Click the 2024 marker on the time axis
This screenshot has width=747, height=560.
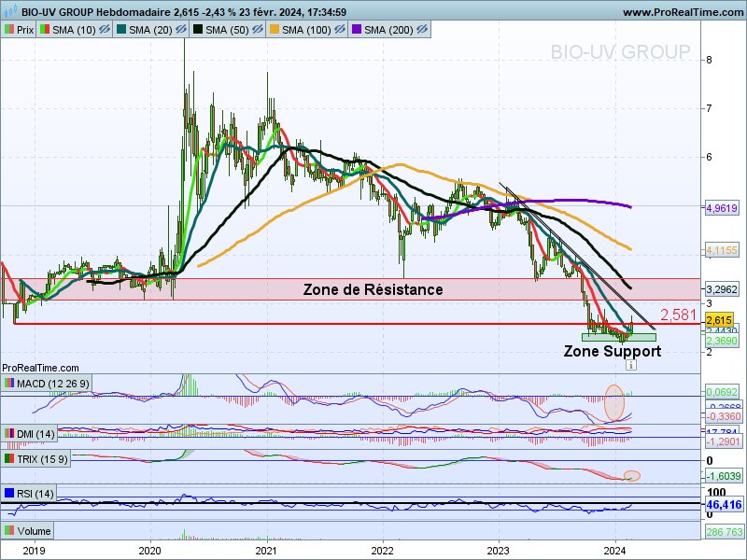tap(614, 551)
